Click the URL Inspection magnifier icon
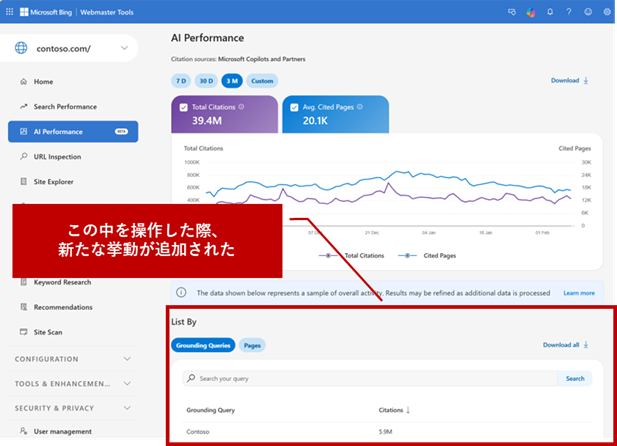Image resolution: width=617 pixels, height=446 pixels. tap(24, 156)
